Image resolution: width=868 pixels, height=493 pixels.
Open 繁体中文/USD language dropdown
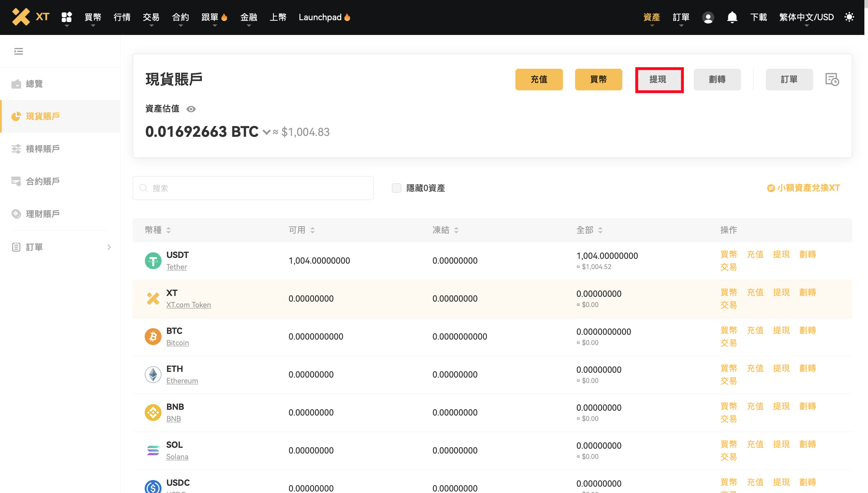807,17
